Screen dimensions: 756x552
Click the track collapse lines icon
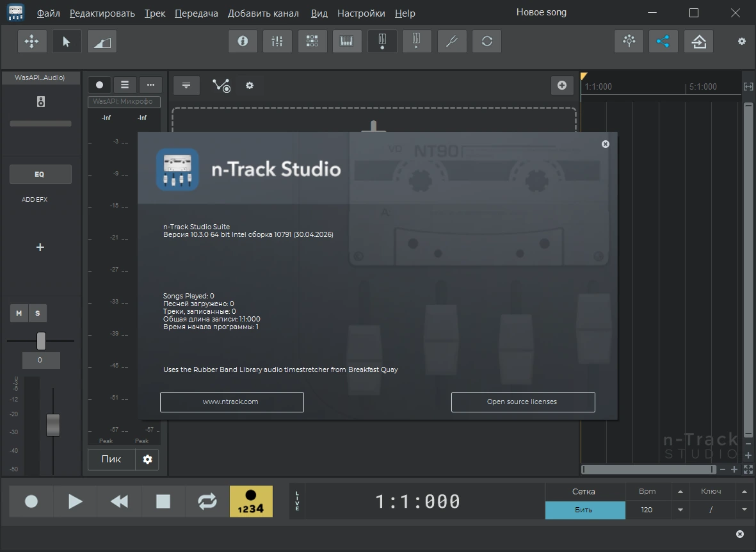point(186,85)
